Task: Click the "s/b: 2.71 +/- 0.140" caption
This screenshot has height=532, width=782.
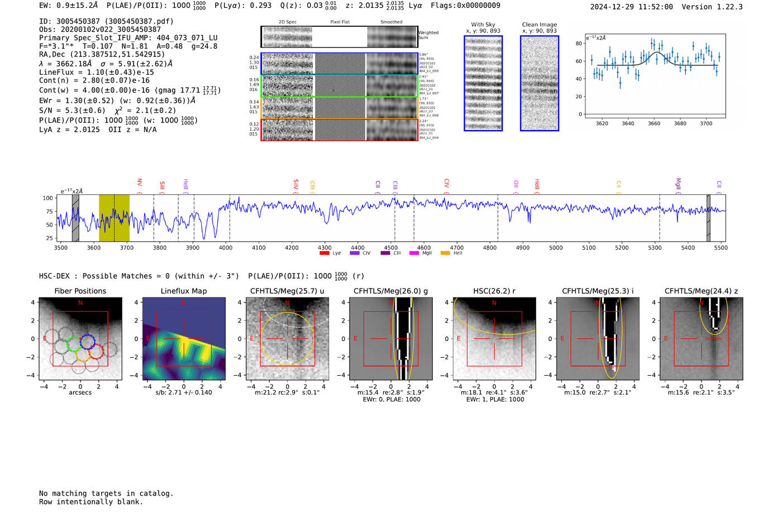Action: (184, 392)
